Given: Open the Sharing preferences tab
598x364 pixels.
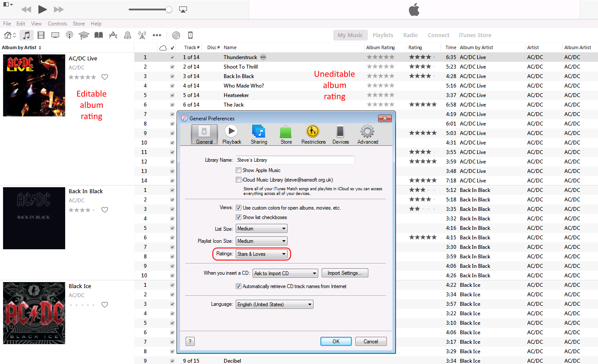Looking at the screenshot, I should pos(259,134).
